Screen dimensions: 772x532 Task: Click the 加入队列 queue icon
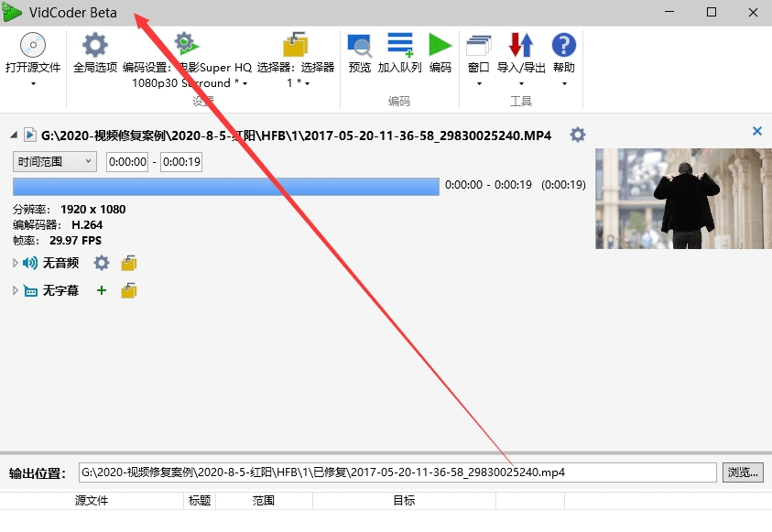399,44
